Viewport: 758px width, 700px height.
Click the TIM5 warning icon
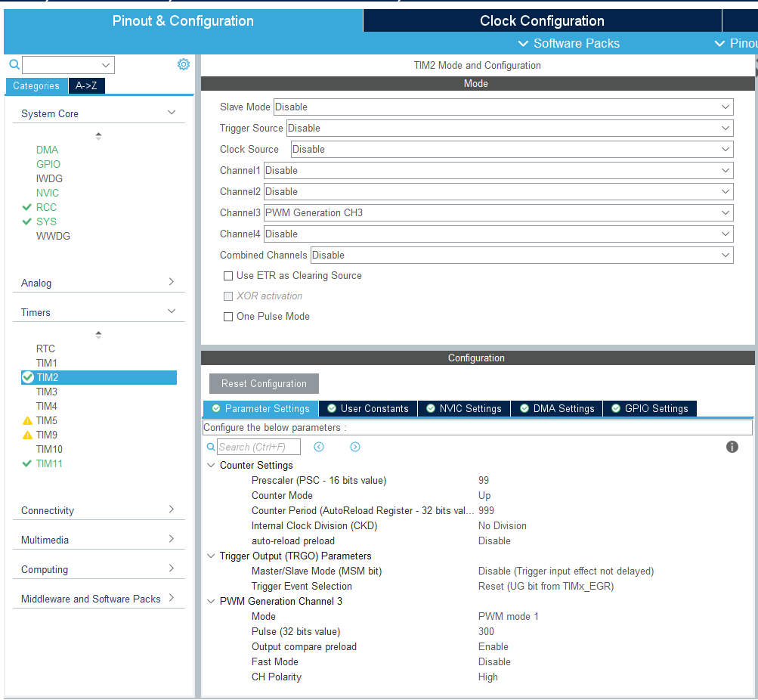click(27, 420)
